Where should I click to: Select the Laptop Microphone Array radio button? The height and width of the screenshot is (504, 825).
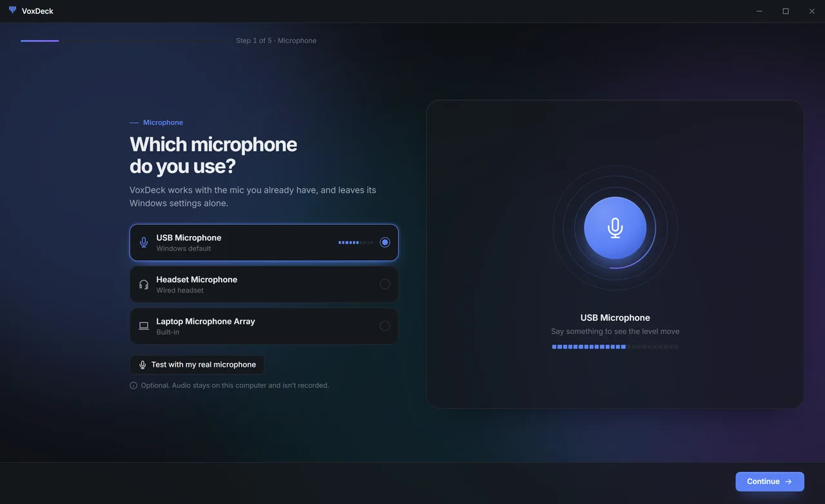[x=385, y=326]
